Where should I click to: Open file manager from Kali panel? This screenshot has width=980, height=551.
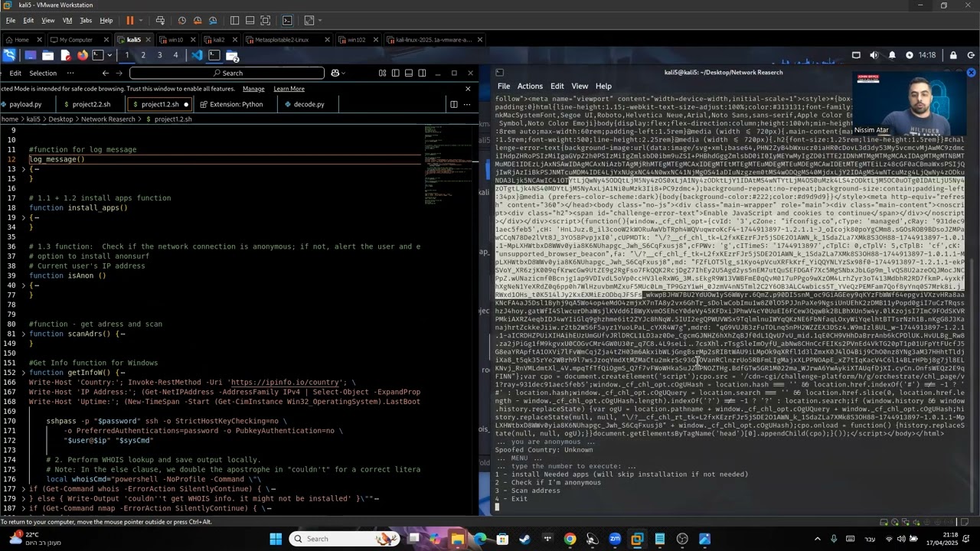[x=47, y=55]
